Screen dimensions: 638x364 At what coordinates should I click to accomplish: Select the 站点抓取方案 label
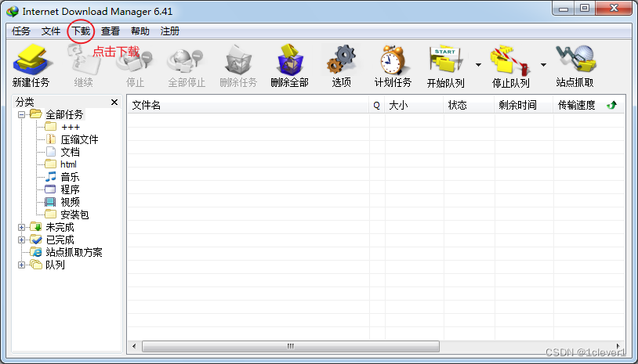(74, 252)
